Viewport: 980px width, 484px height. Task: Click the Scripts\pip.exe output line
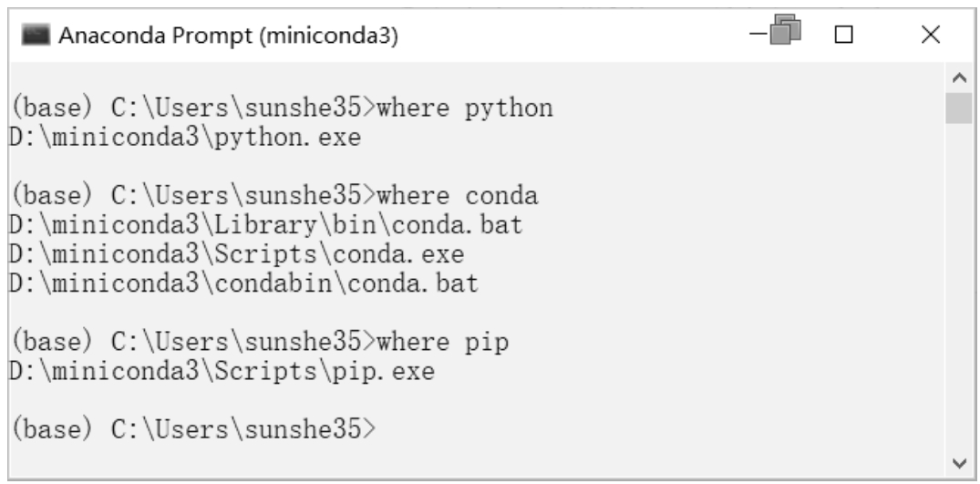click(x=222, y=371)
